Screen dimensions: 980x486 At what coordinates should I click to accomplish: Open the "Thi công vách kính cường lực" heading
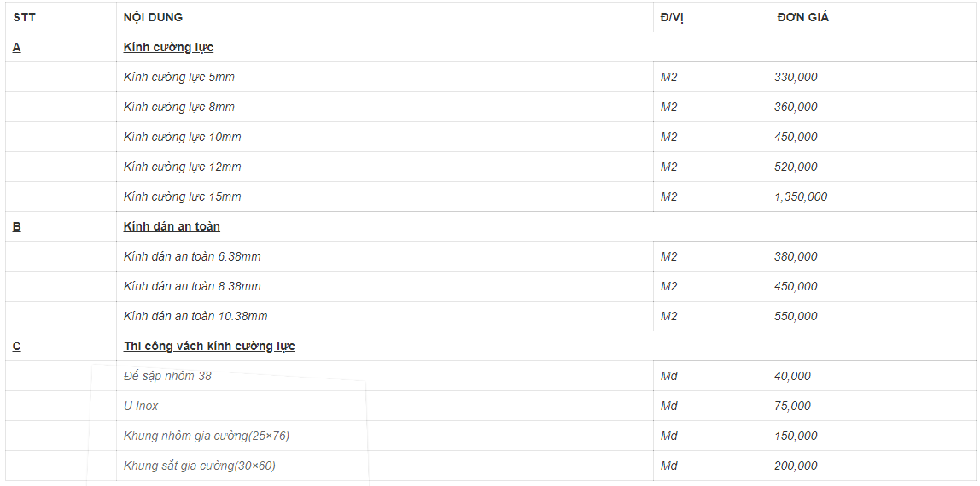pos(209,346)
